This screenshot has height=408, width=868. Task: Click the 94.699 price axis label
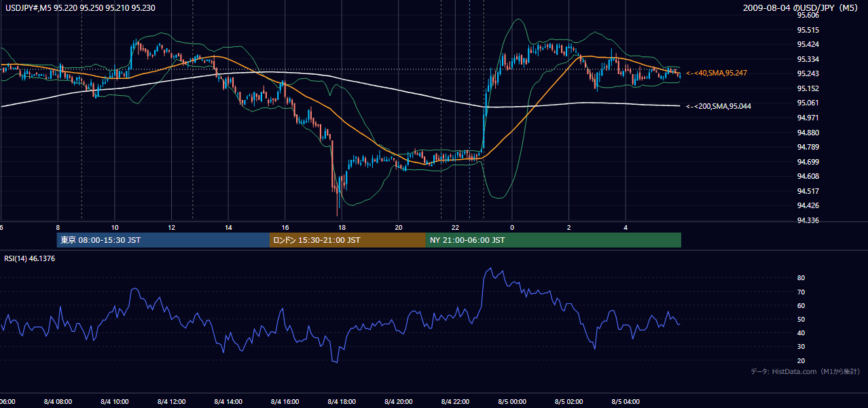(x=808, y=162)
